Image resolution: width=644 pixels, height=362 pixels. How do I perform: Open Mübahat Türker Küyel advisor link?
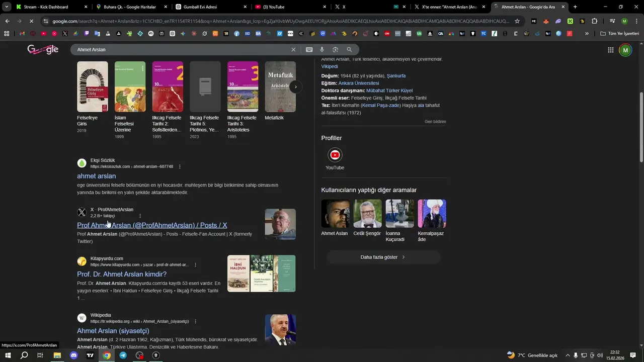click(x=389, y=90)
